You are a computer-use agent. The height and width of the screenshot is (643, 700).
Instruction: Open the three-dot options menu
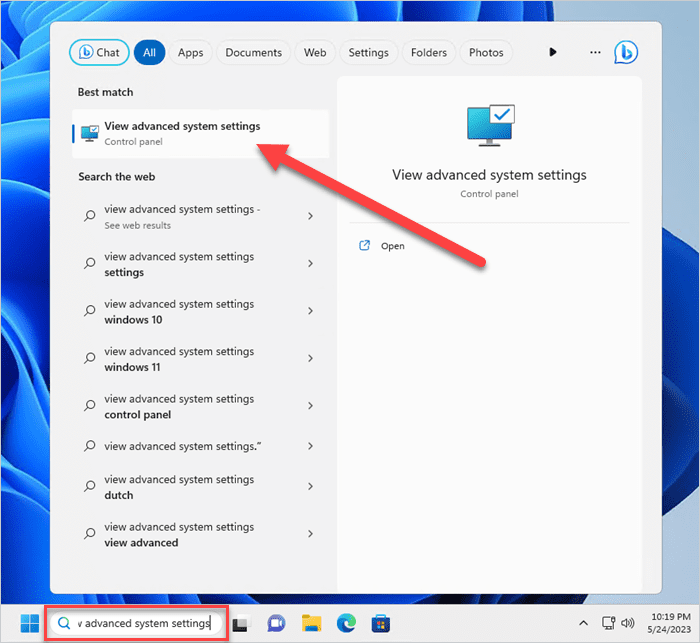595,52
